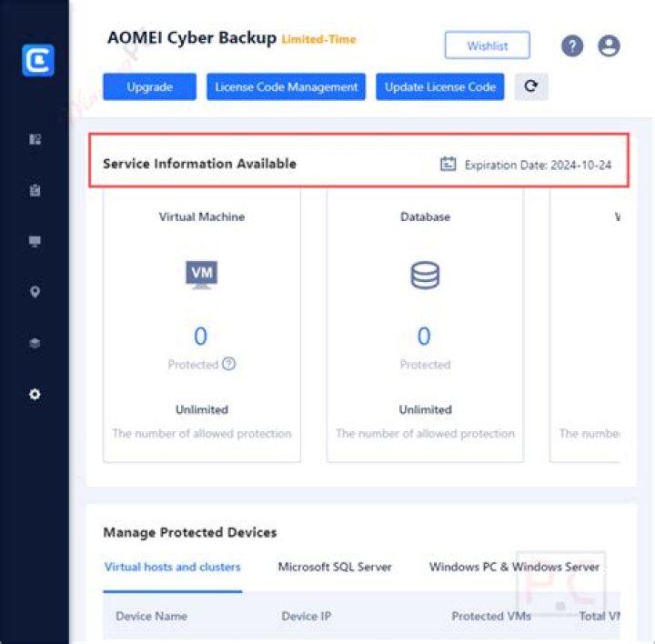Click the AOMEI Cyber Backup logo icon

point(38,61)
